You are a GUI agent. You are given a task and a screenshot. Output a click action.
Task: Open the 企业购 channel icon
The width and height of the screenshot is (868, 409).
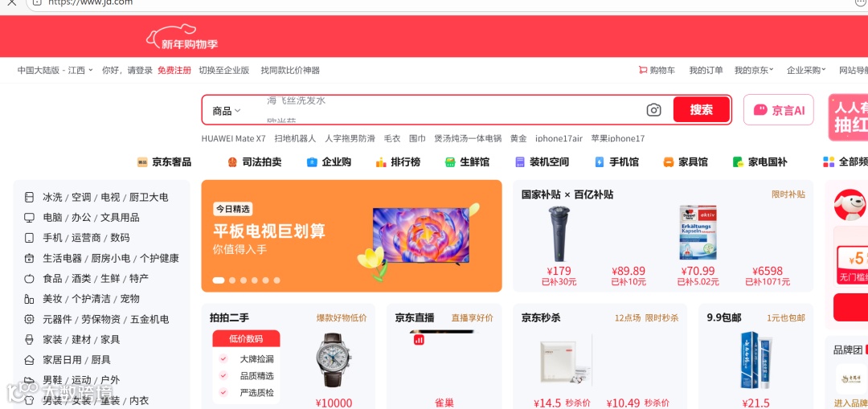click(312, 162)
